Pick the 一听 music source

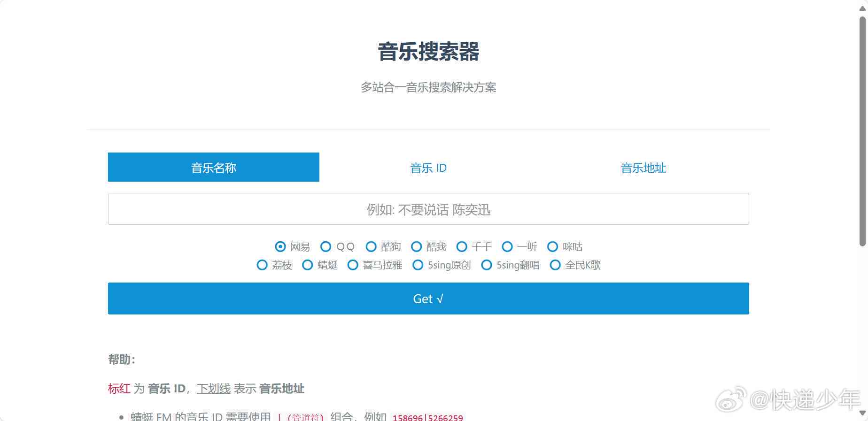[x=507, y=246]
